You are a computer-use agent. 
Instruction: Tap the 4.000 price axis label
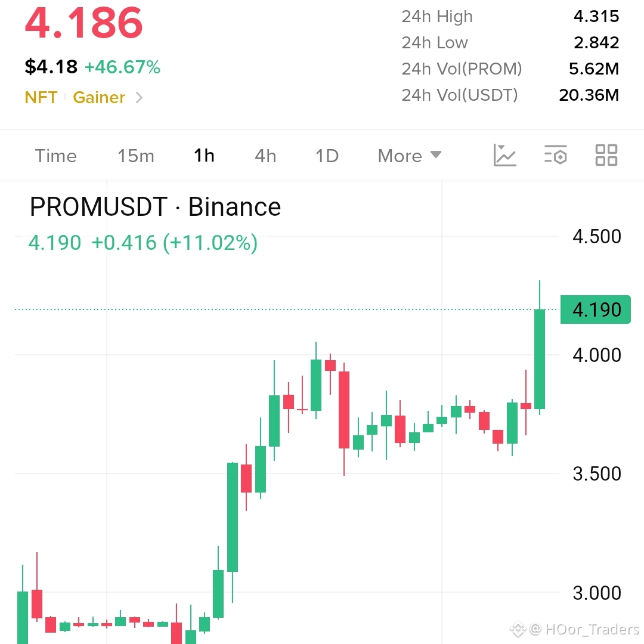point(597,355)
